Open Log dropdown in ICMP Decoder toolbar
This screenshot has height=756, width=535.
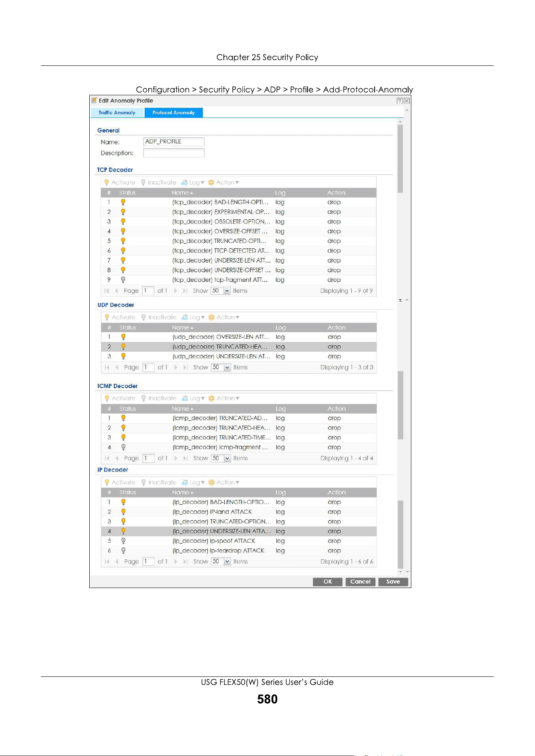[193, 398]
